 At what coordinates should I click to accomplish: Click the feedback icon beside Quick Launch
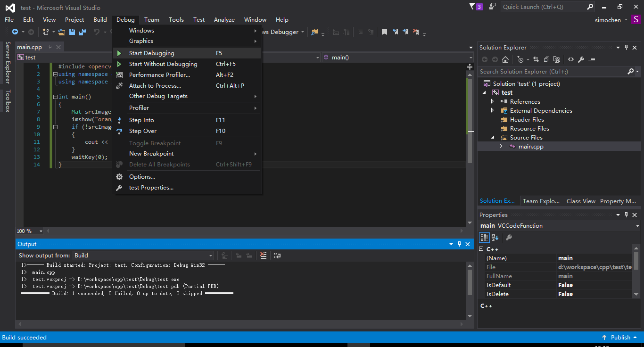pyautogui.click(x=493, y=7)
